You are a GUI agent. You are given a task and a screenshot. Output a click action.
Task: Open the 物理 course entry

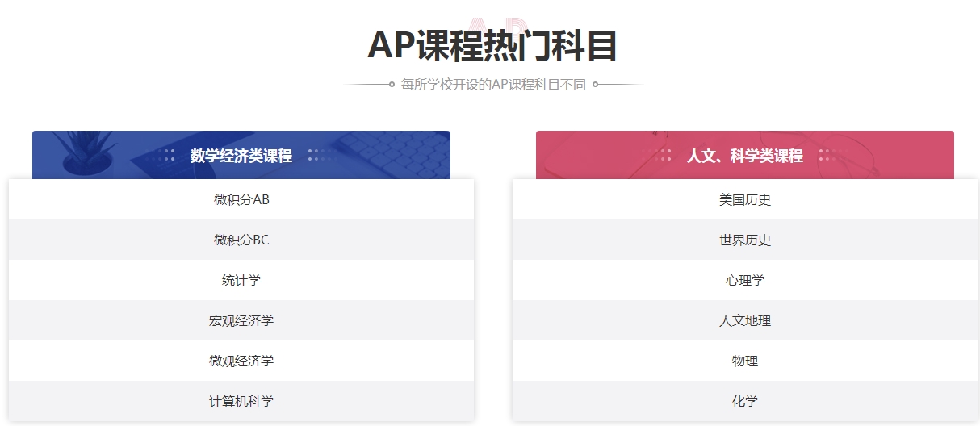pos(745,361)
